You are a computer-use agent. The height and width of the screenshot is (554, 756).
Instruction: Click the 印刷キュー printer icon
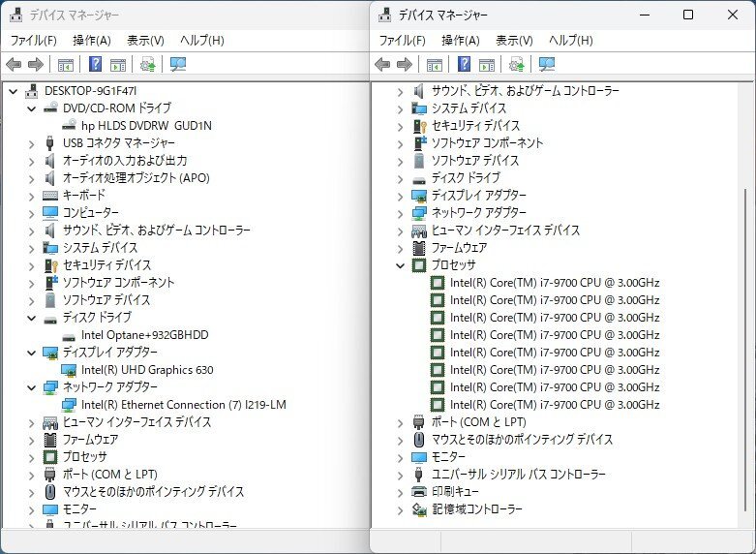[419, 492]
